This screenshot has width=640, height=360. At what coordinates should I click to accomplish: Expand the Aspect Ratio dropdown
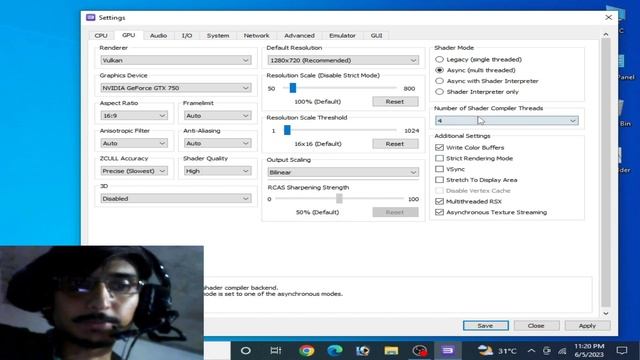[134, 116]
